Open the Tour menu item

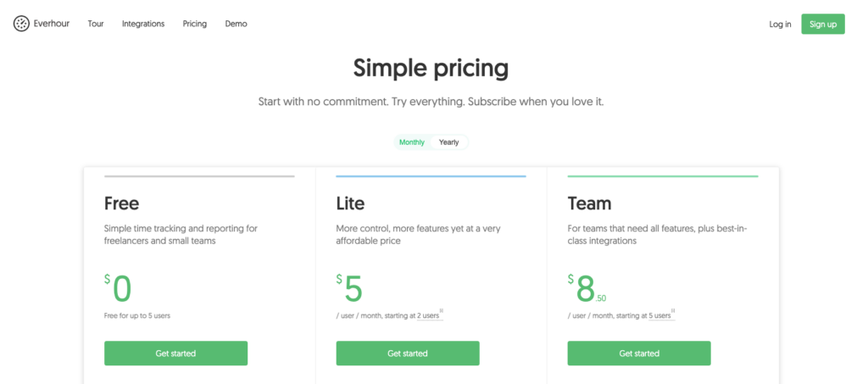(x=96, y=24)
